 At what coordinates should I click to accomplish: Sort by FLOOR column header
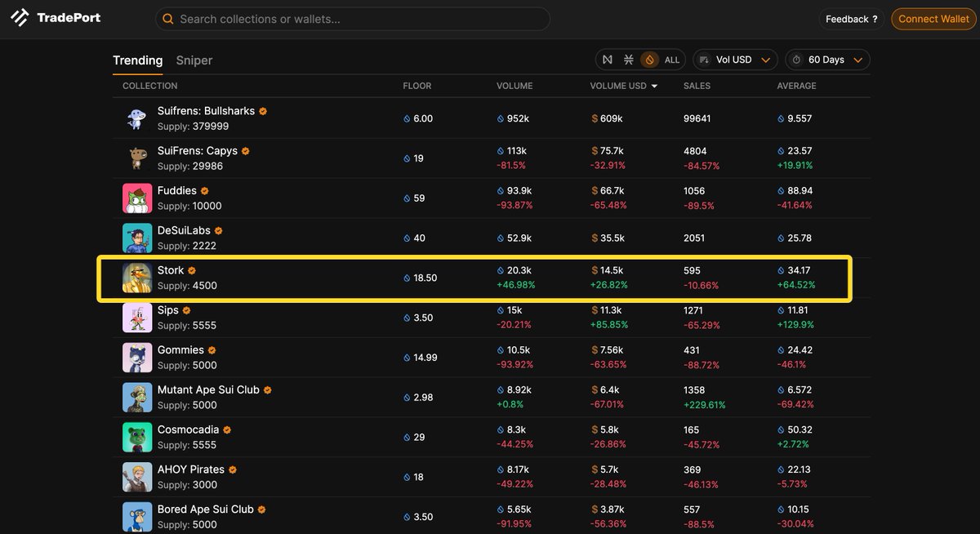point(417,86)
